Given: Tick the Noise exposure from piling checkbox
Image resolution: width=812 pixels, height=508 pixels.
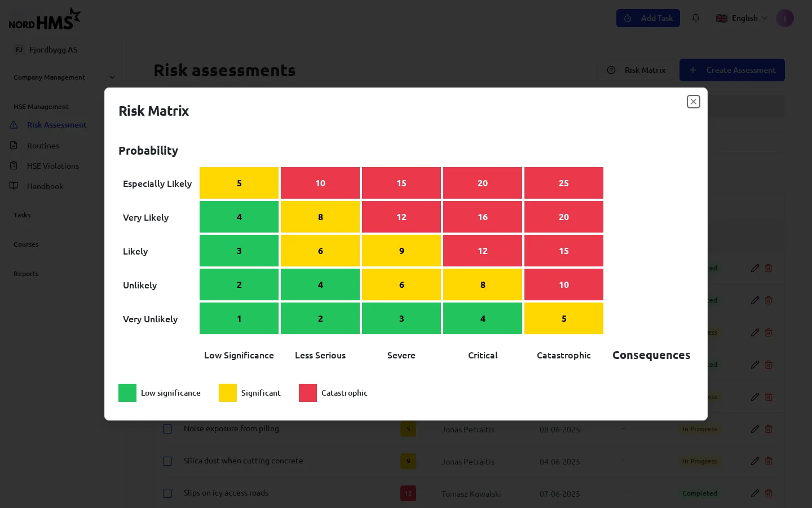Looking at the screenshot, I should click(x=167, y=429).
